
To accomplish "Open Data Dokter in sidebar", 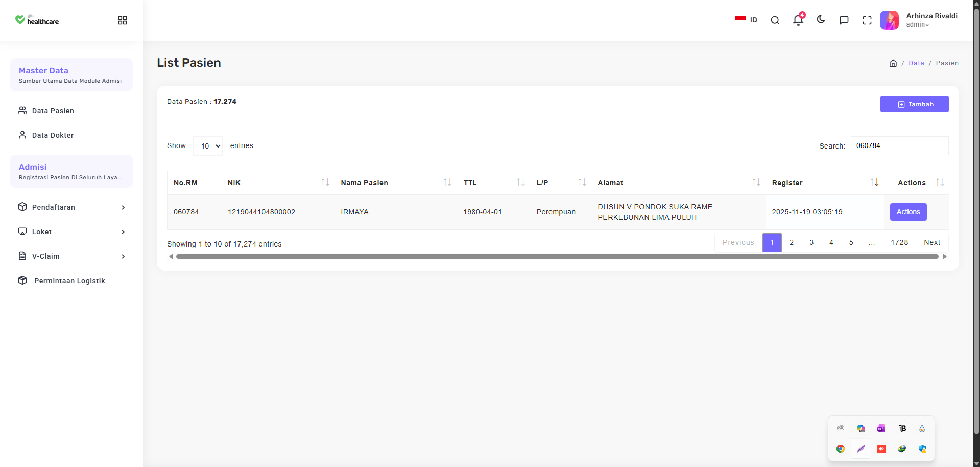I will click(53, 135).
